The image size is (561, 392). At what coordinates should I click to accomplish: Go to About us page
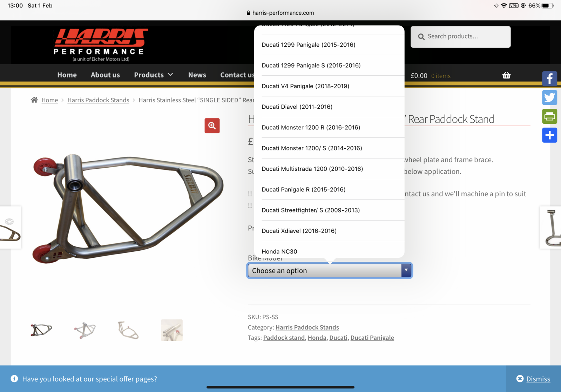(105, 75)
